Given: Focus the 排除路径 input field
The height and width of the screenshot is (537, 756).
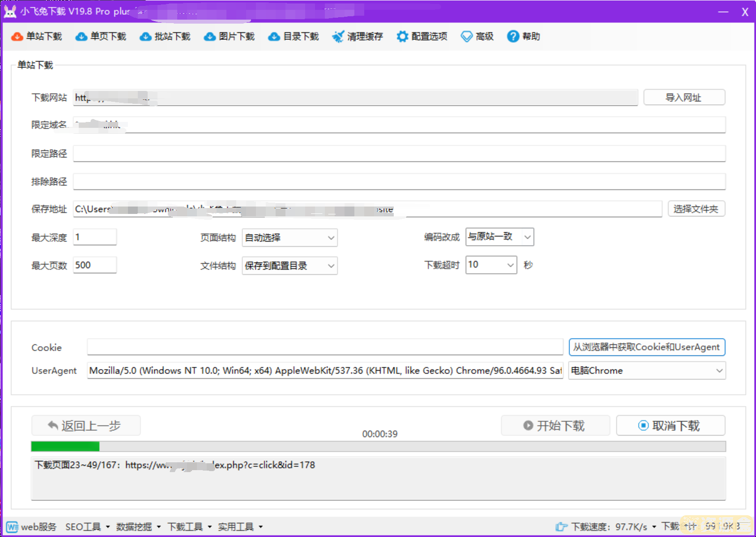Looking at the screenshot, I should (x=399, y=181).
